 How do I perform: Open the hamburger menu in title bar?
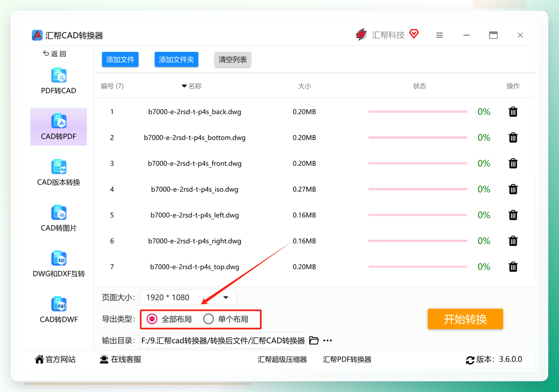[439, 35]
